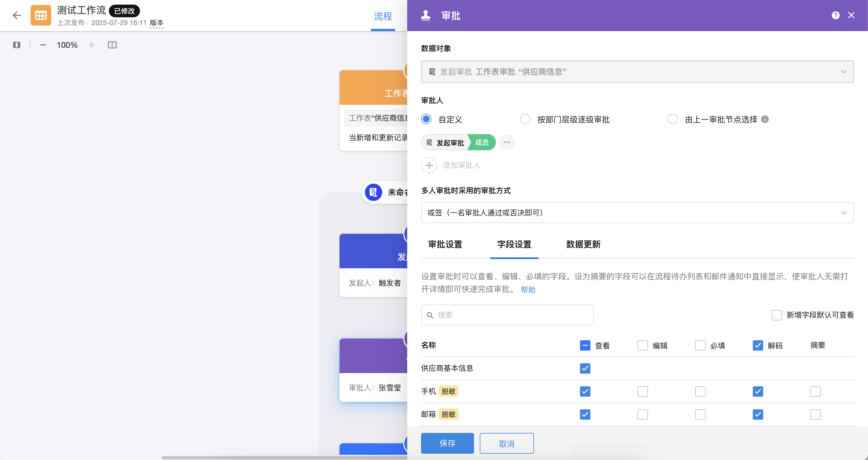Select 由上一审批节点选择 radio option
Screen dimensions: 868x460
(x=672, y=119)
